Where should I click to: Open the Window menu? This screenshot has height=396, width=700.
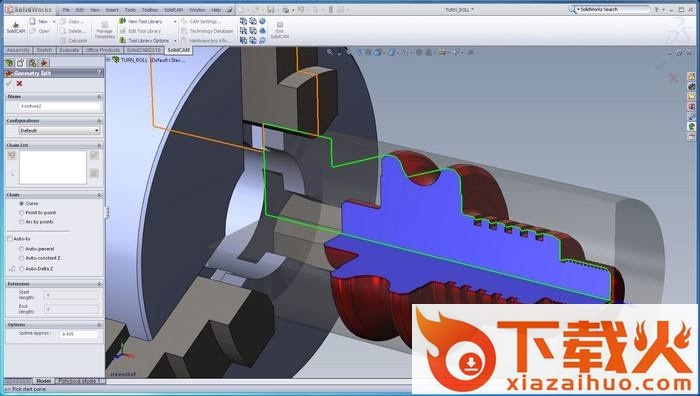click(x=197, y=9)
